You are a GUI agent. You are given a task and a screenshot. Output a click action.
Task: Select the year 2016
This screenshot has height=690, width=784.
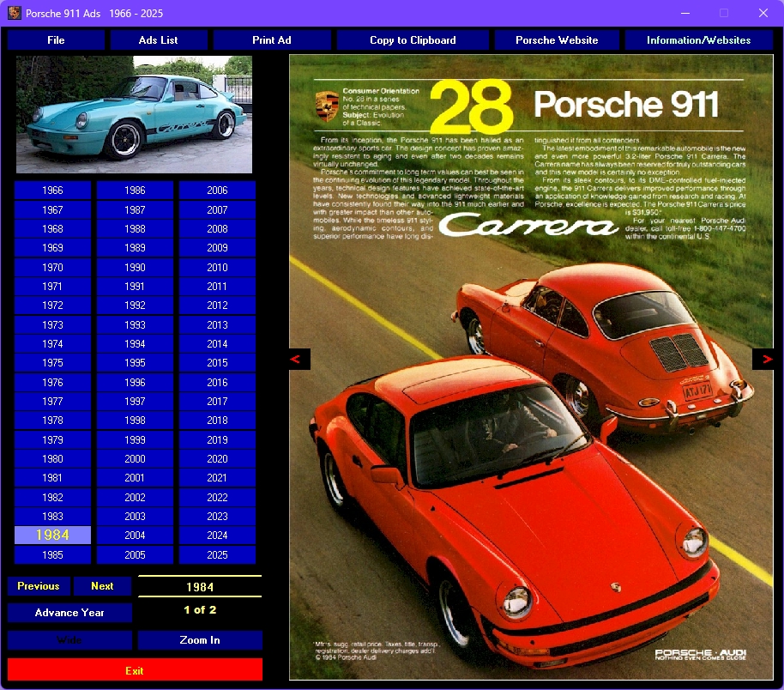coord(218,382)
